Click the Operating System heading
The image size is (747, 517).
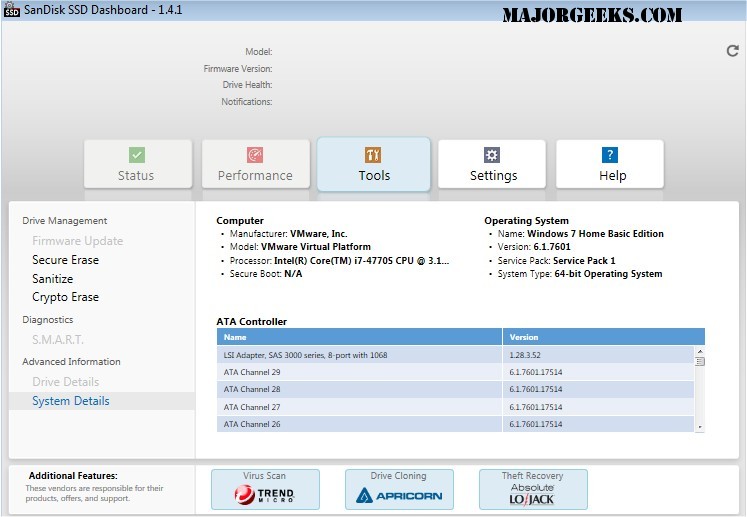point(526,221)
